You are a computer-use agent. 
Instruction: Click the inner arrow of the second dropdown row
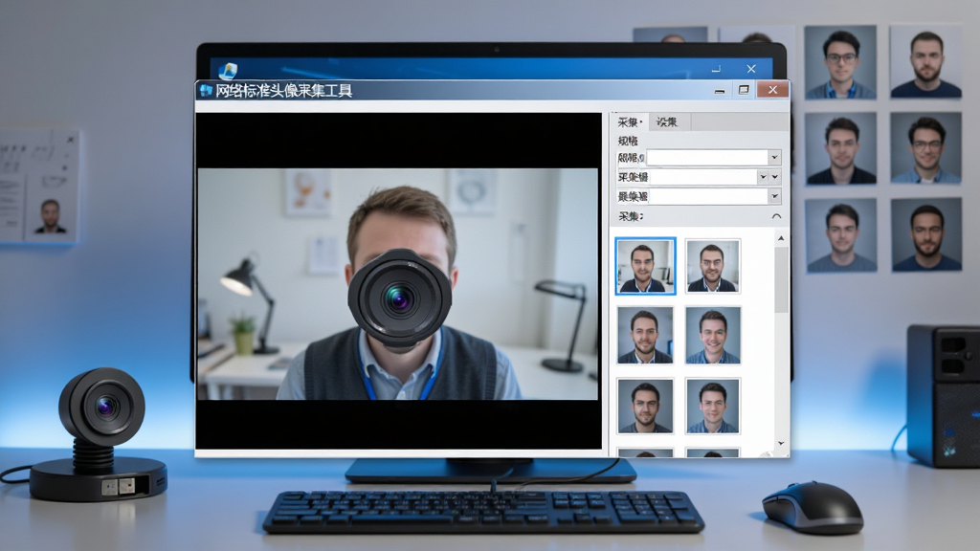[x=763, y=177]
